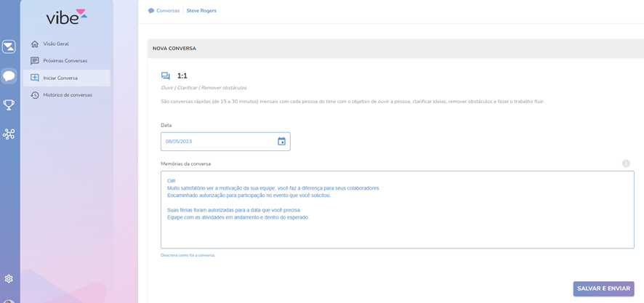Select Iniciar Conversa in sidebar
Image resolution: width=644 pixels, height=303 pixels.
(60, 78)
